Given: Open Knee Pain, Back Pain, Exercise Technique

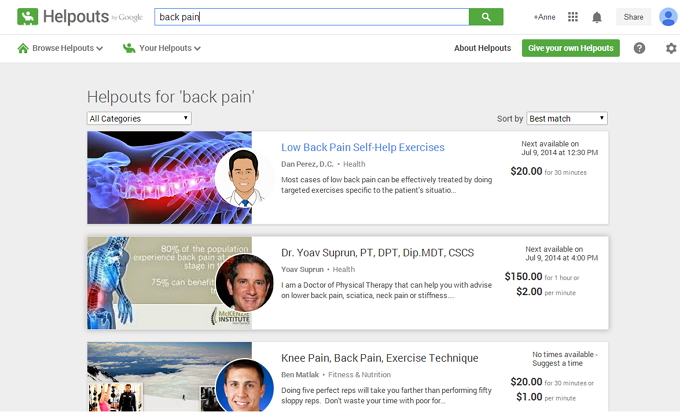Looking at the screenshot, I should pos(379,358).
